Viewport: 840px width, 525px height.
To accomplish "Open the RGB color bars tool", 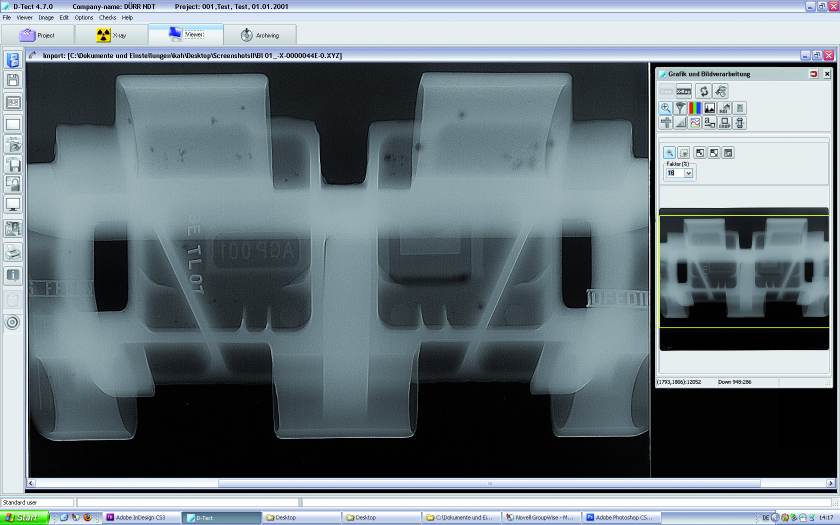I will coord(695,107).
